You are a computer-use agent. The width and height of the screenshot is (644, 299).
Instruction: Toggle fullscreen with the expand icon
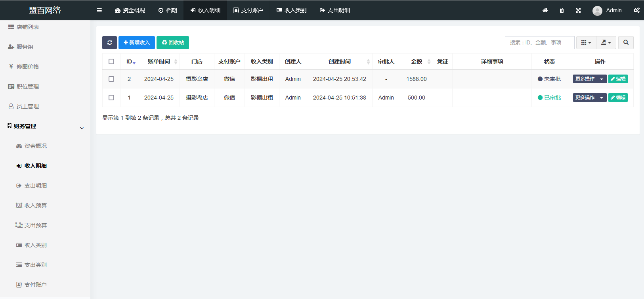coord(578,10)
